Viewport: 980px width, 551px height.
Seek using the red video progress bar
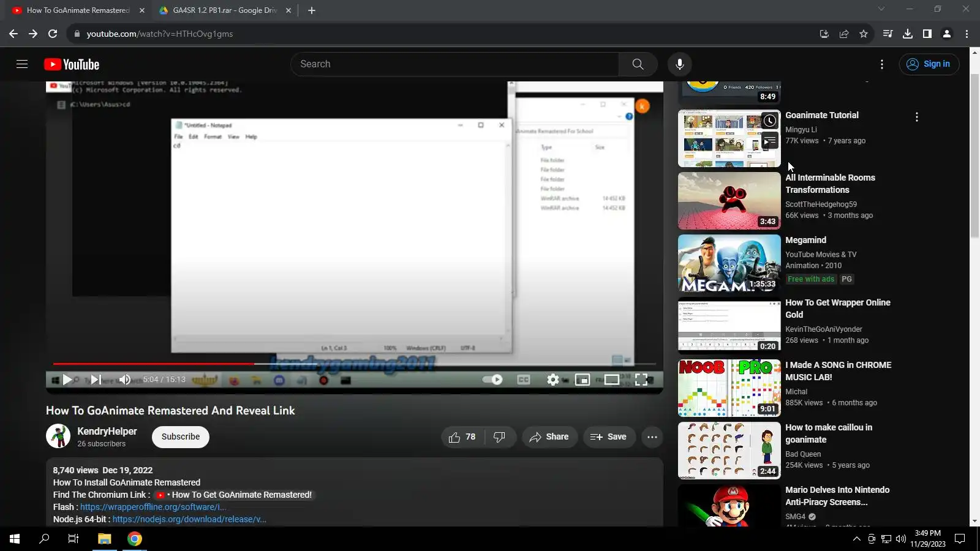coord(354,364)
